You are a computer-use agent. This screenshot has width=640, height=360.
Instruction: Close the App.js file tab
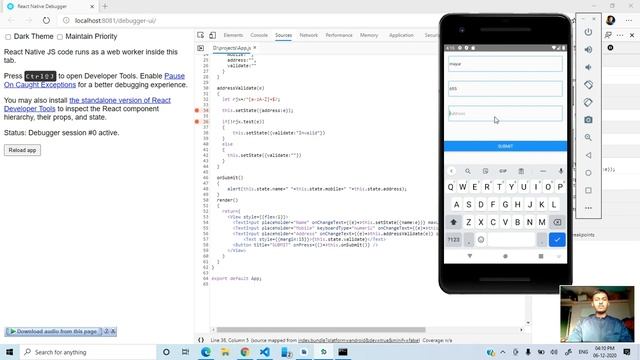(x=255, y=48)
